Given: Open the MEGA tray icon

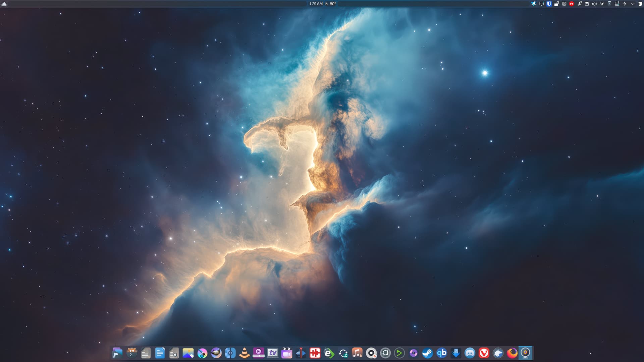Looking at the screenshot, I should [572, 4].
